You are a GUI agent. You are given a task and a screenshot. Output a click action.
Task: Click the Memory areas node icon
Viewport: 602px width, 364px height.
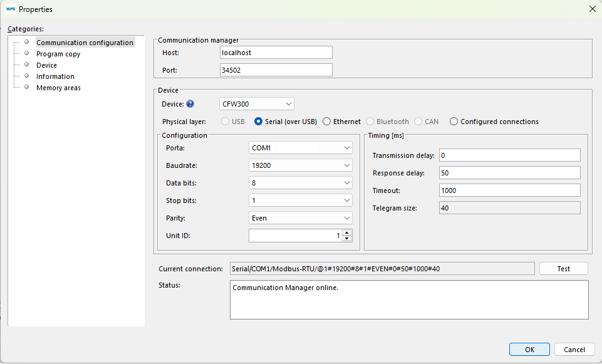26,88
